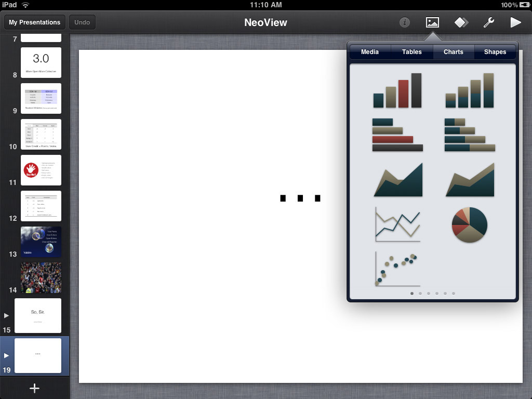The height and width of the screenshot is (399, 532).
Task: Tap the Undo button
Action: click(82, 22)
